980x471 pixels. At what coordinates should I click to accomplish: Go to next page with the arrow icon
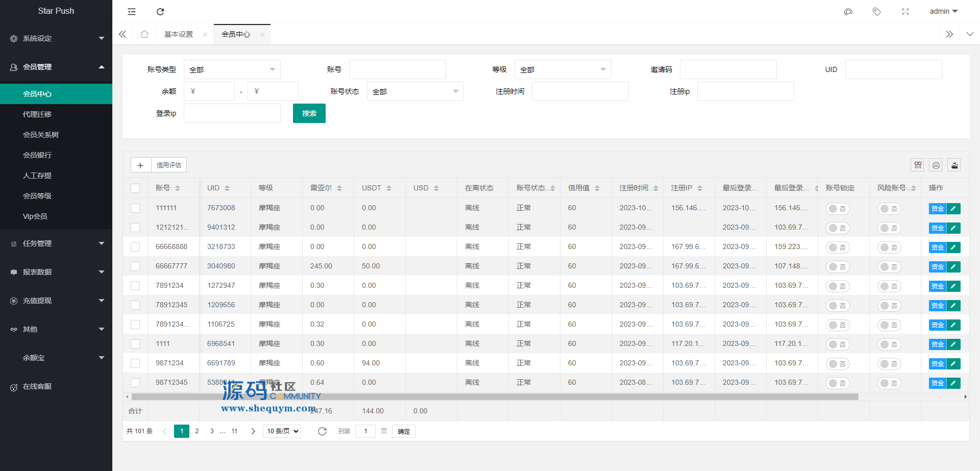[x=253, y=431]
